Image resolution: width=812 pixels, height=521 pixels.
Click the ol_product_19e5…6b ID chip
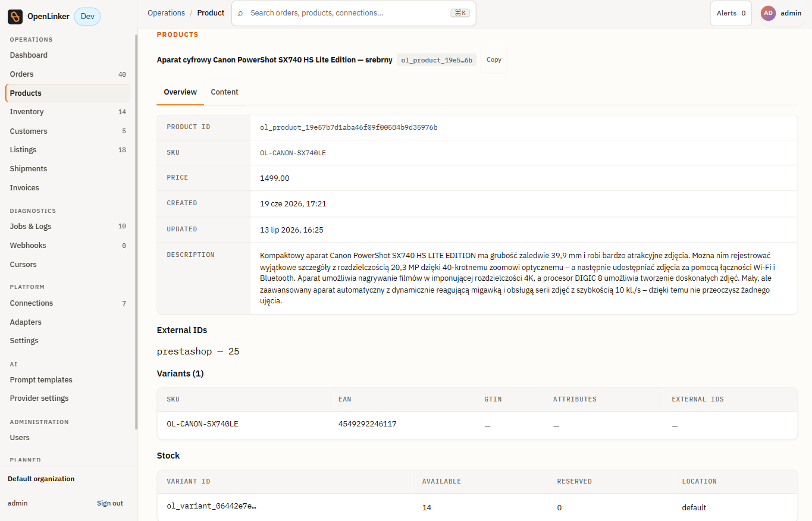(x=437, y=60)
